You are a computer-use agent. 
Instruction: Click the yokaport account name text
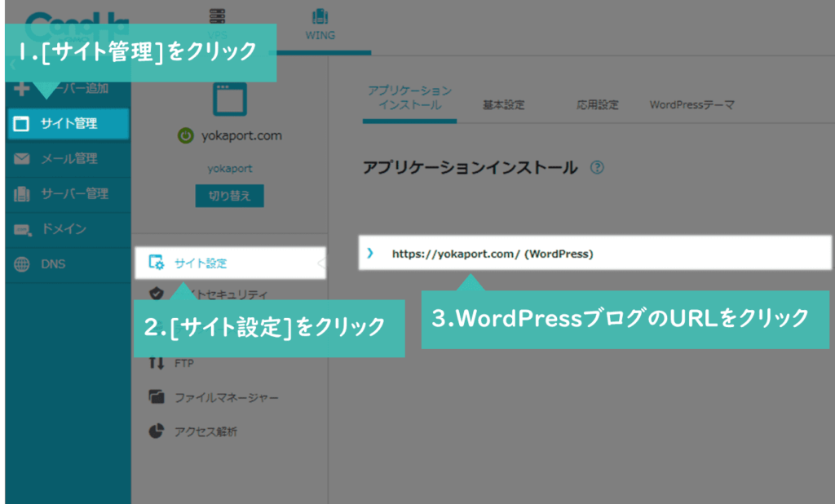point(229,169)
